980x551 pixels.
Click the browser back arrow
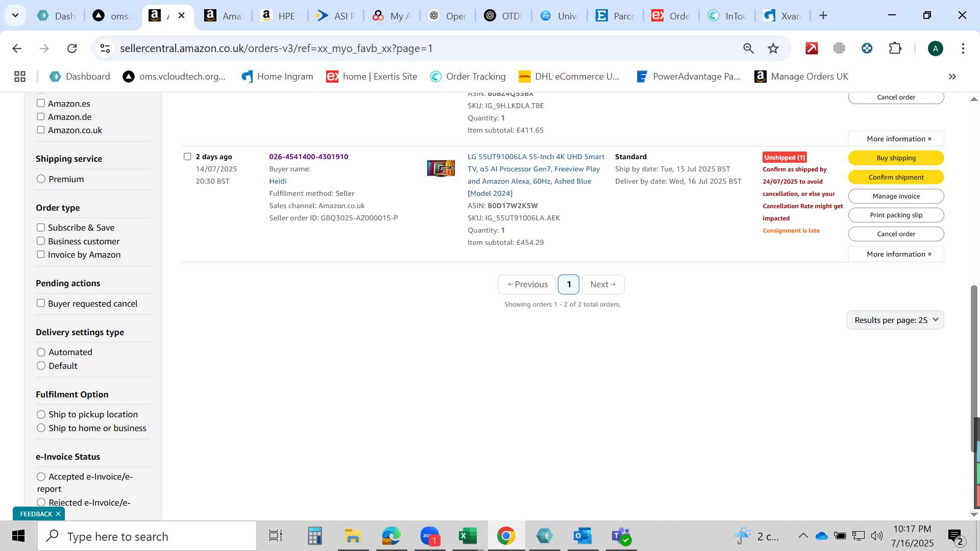(17, 48)
